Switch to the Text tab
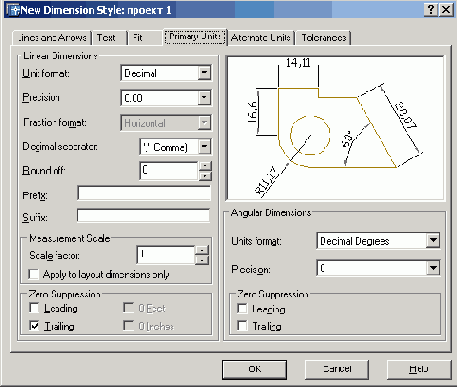Screen dimensions: 457x387 pyautogui.click(x=109, y=38)
